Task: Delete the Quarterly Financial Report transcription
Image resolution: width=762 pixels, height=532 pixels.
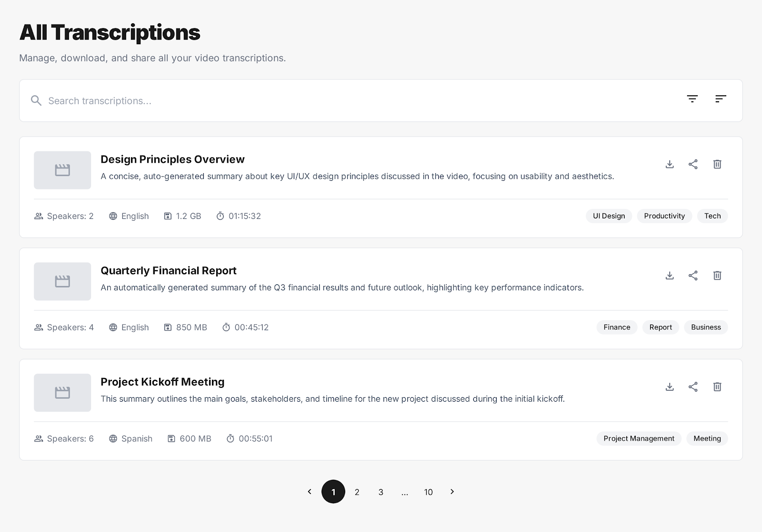Action: click(x=717, y=276)
